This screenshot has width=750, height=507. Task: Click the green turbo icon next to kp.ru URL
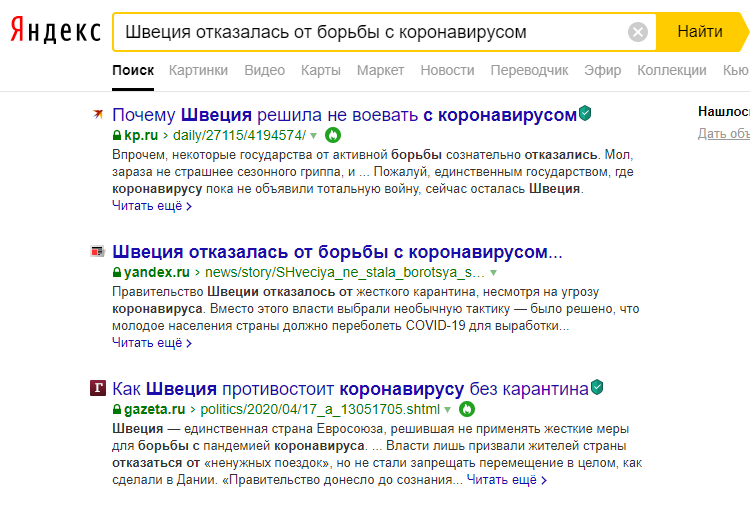pos(333,135)
